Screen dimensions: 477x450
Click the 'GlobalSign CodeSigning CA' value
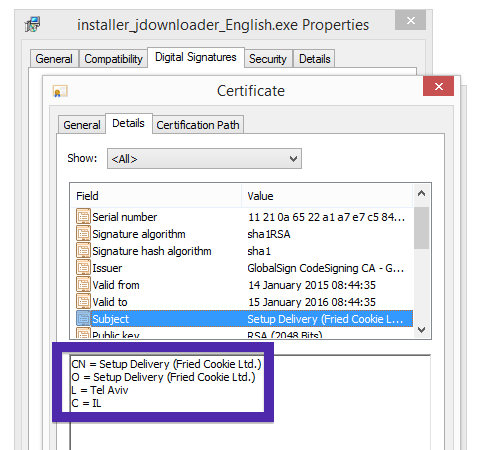[326, 268]
